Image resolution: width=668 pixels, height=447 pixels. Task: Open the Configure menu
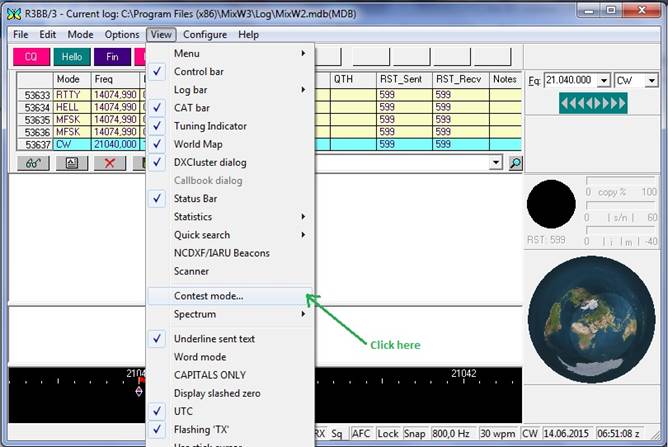(x=204, y=34)
